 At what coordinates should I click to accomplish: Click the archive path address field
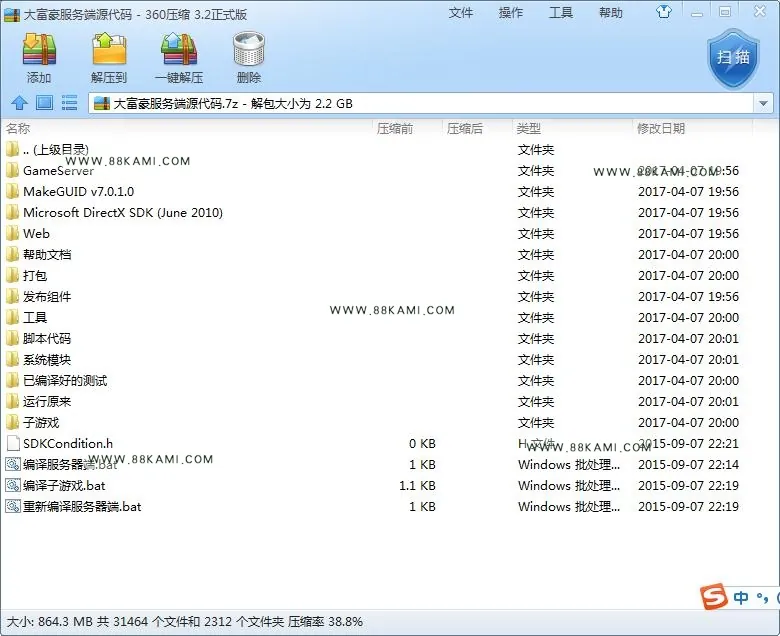422,103
